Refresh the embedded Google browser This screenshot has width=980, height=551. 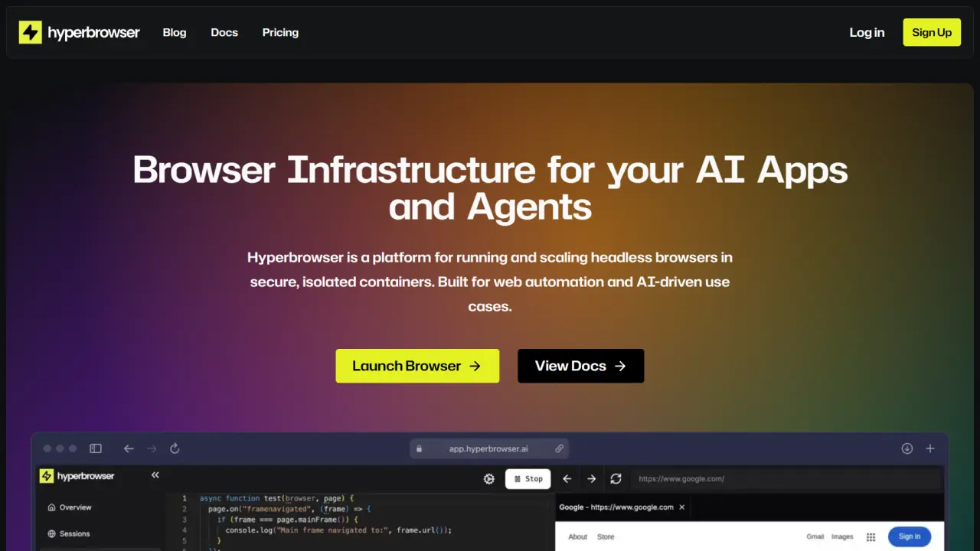[616, 479]
